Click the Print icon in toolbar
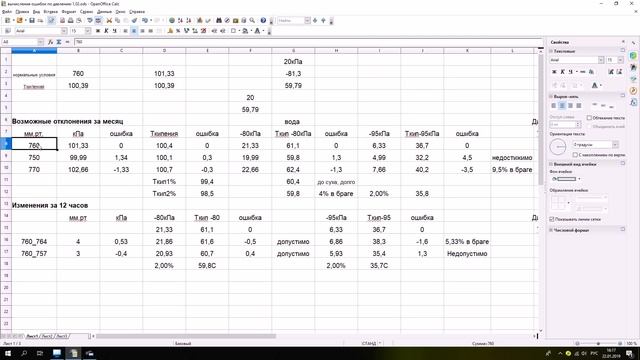The width and height of the screenshot is (640, 360). tap(71, 20)
